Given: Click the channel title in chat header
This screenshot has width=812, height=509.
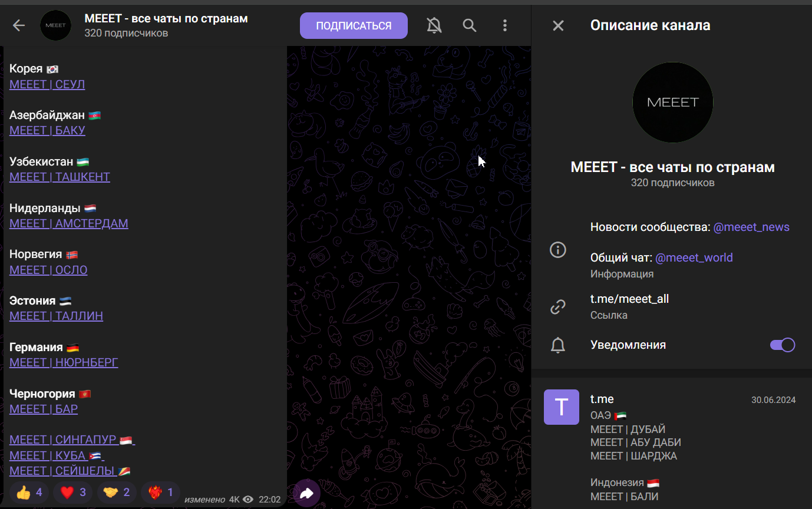Looking at the screenshot, I should click(166, 18).
